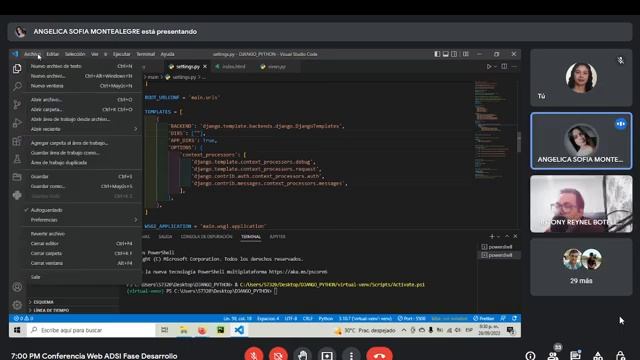Click the errors and warnings status indicator
The image size is (640, 360).
(23, 318)
